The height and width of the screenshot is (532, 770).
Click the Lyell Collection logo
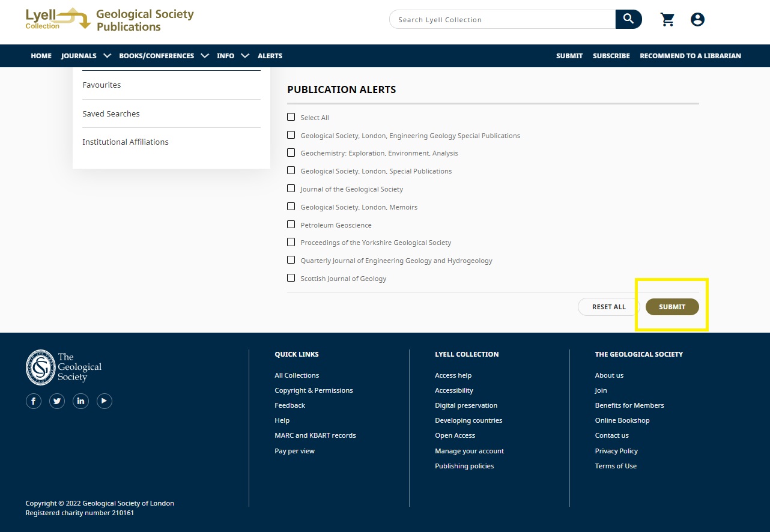click(58, 19)
